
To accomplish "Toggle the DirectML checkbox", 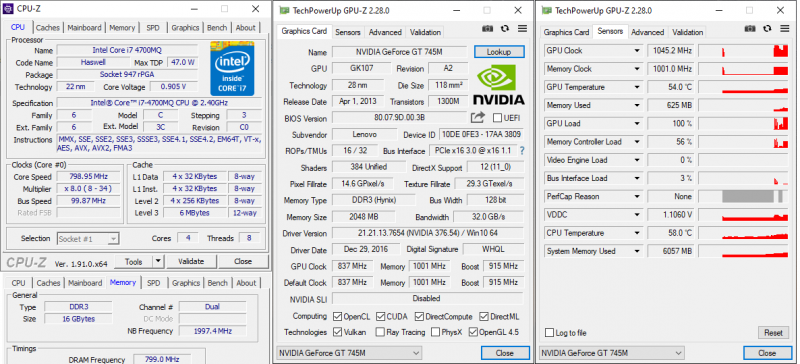I will pos(484,317).
